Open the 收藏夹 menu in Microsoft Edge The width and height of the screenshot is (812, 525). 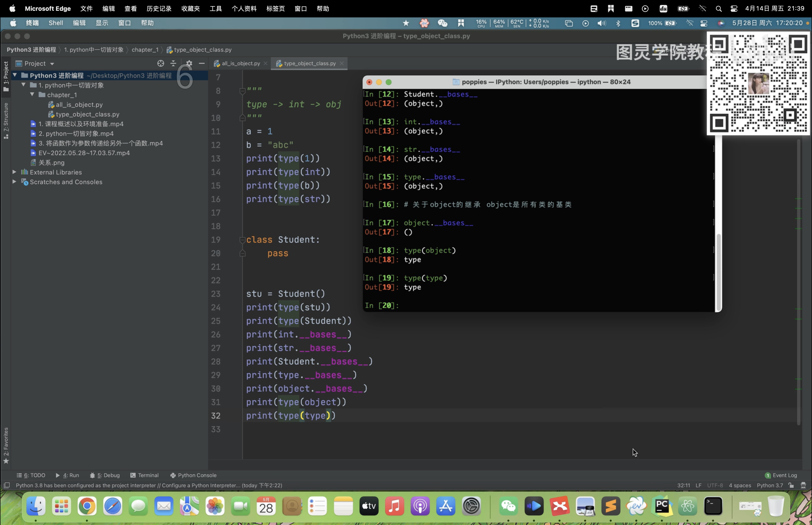(191, 8)
